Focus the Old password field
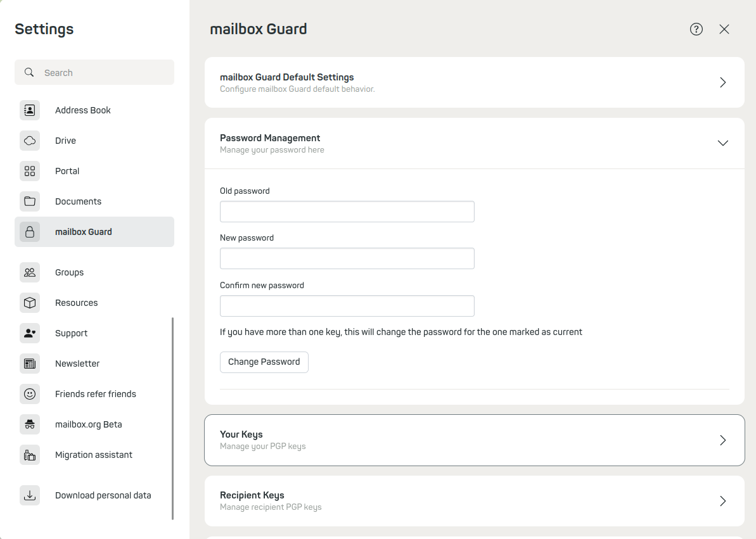 click(x=347, y=212)
